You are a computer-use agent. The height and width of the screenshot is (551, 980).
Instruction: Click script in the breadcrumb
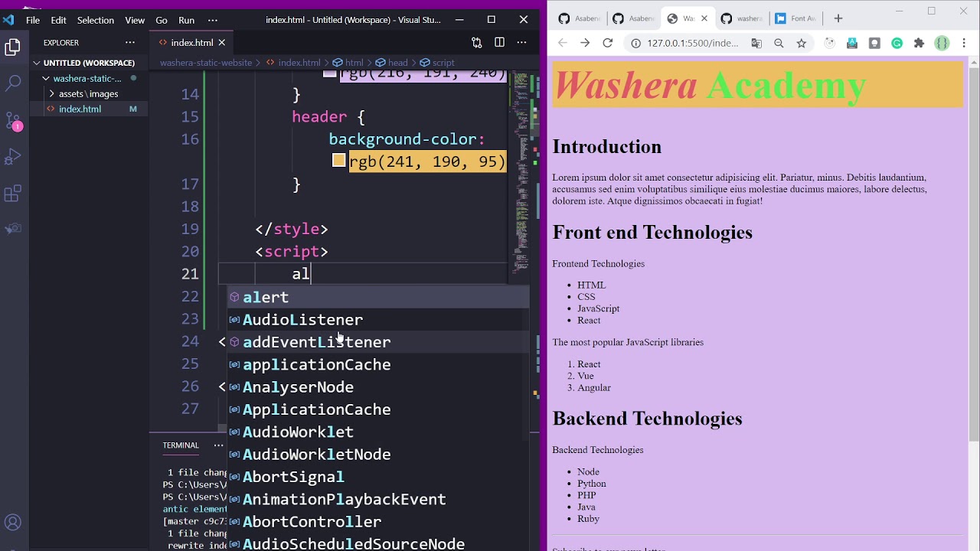tap(443, 63)
